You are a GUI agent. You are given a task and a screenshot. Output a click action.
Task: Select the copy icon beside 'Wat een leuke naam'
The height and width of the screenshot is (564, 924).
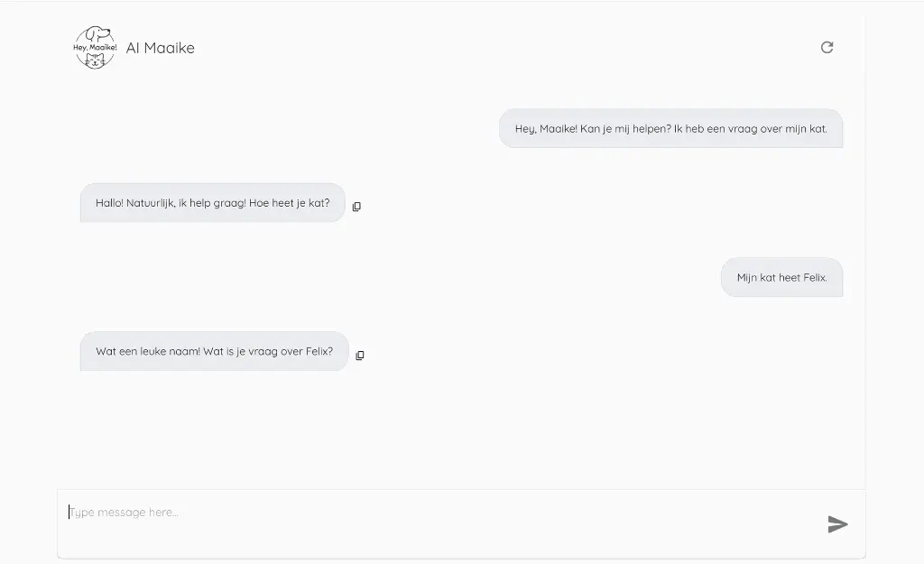[359, 354]
